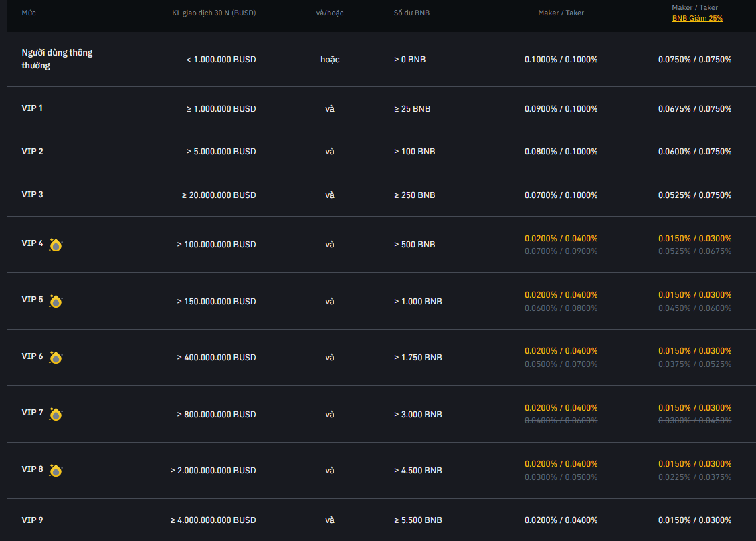This screenshot has width=756, height=541.
Task: Select the badge icon next to VIP 6
Action: (56, 358)
